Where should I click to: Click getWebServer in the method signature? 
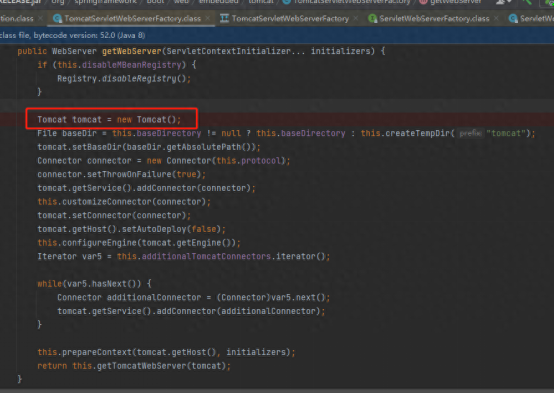click(x=131, y=51)
